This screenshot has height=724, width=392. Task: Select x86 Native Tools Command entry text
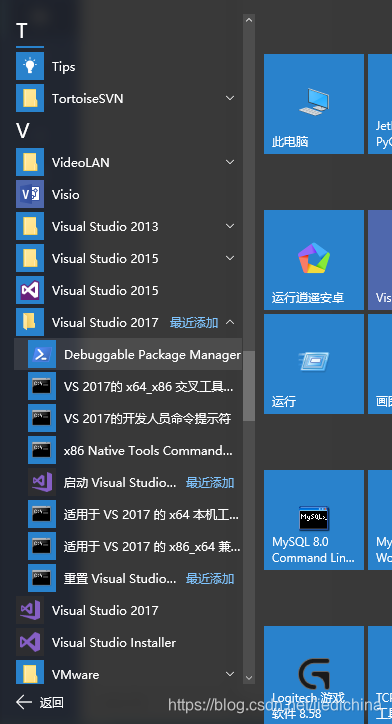(148, 450)
